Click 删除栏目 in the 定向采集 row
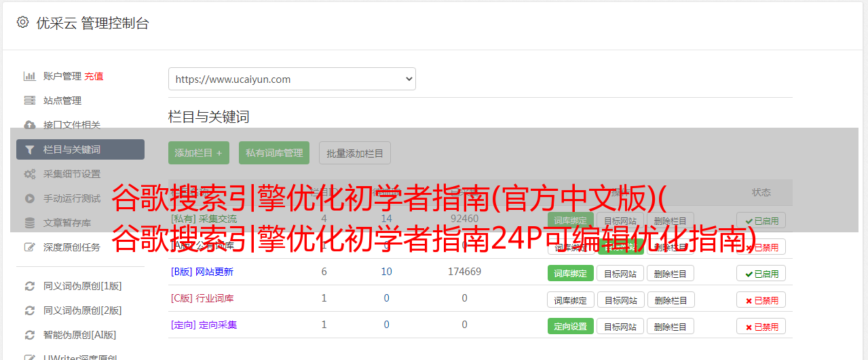This screenshot has height=360, width=868. pyautogui.click(x=671, y=326)
